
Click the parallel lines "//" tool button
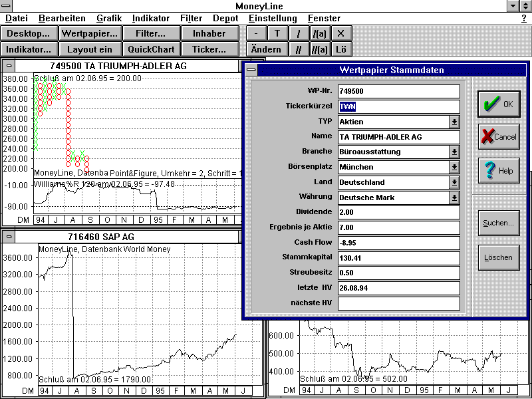(x=299, y=49)
